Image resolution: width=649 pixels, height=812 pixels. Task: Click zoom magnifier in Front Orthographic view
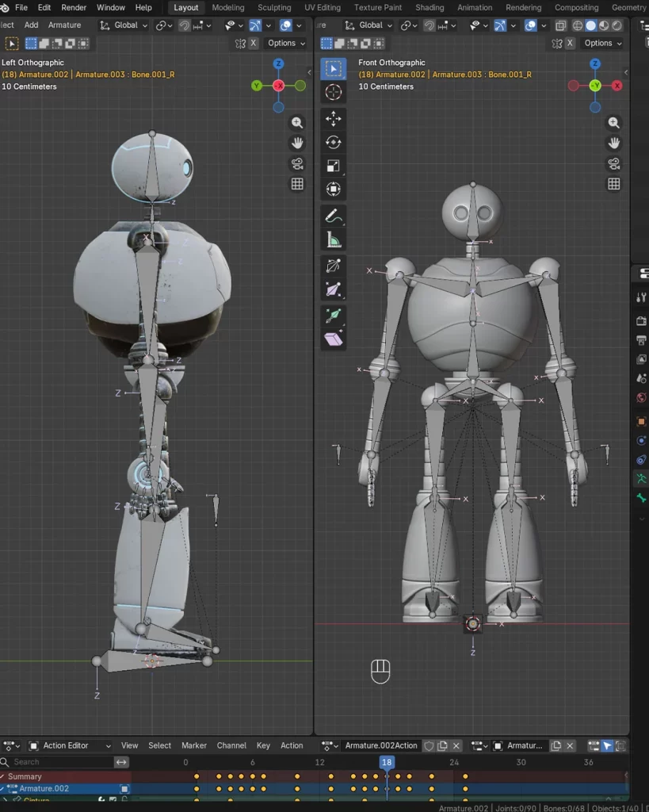coord(614,123)
